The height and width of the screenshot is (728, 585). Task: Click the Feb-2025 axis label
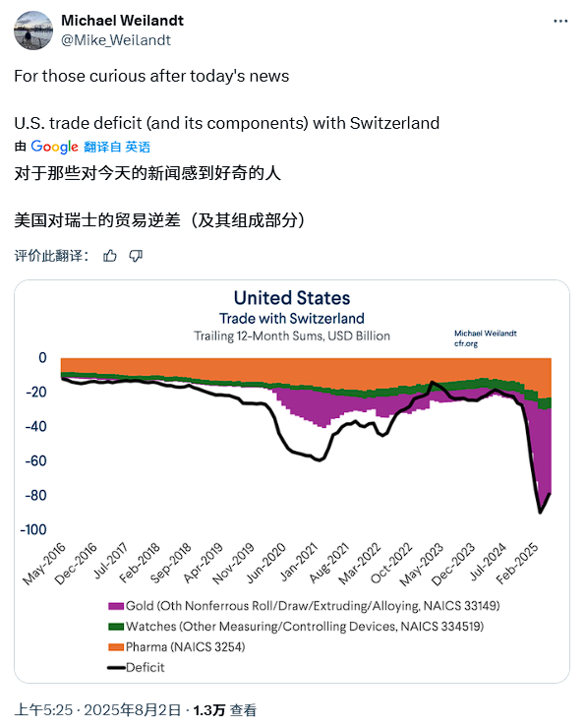(x=517, y=563)
